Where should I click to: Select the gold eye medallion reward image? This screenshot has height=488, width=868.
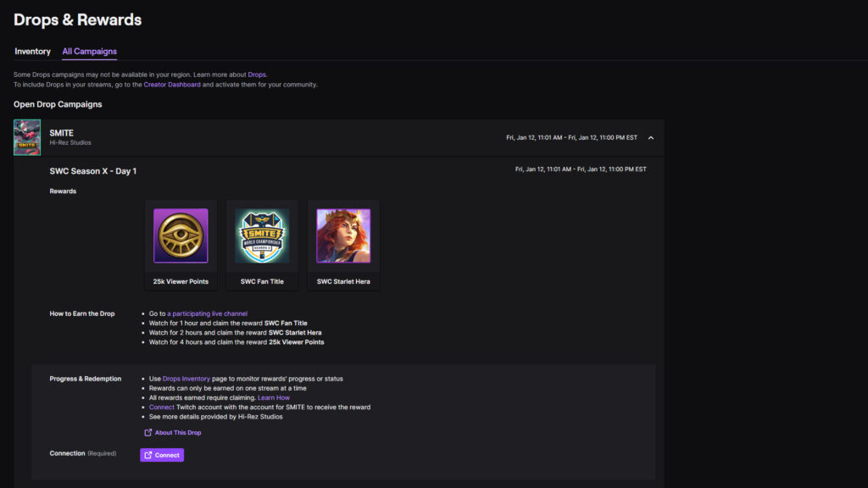[180, 235]
